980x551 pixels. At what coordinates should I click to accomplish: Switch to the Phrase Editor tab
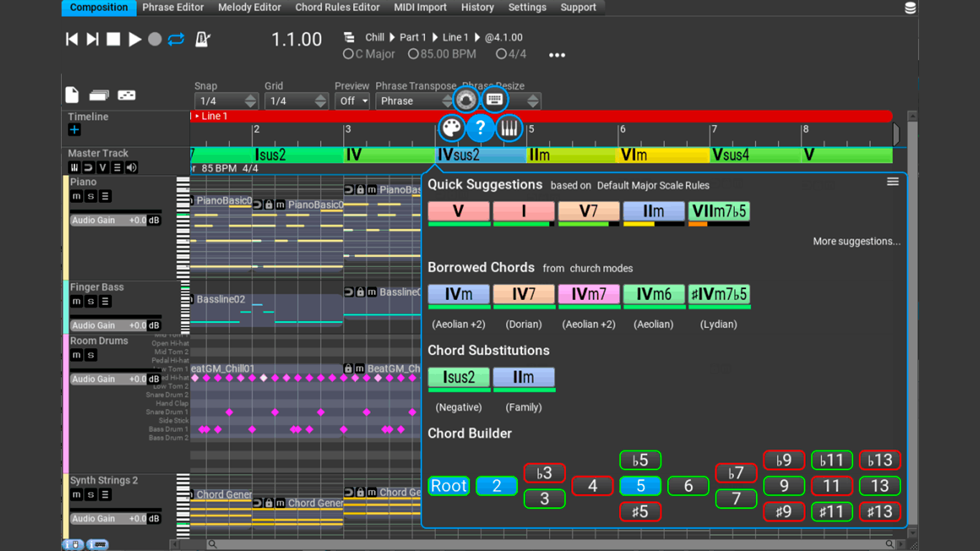tap(173, 7)
